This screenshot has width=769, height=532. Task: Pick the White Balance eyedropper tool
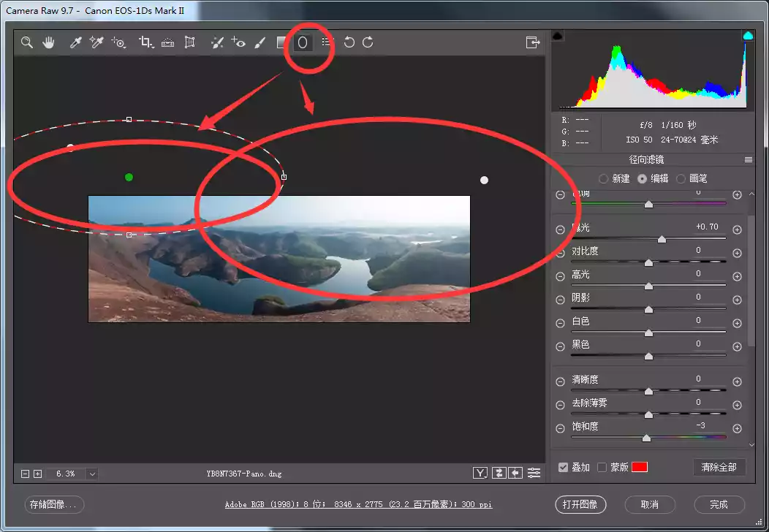[75, 42]
